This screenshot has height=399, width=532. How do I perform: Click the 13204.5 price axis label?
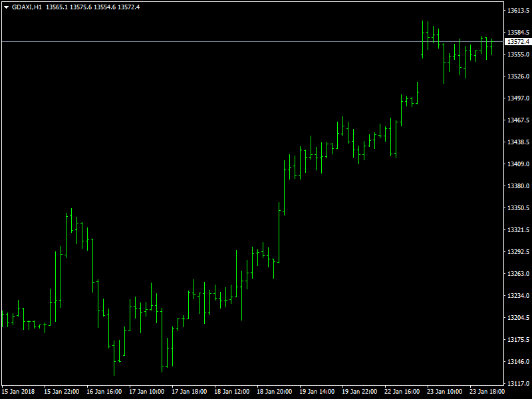point(518,318)
